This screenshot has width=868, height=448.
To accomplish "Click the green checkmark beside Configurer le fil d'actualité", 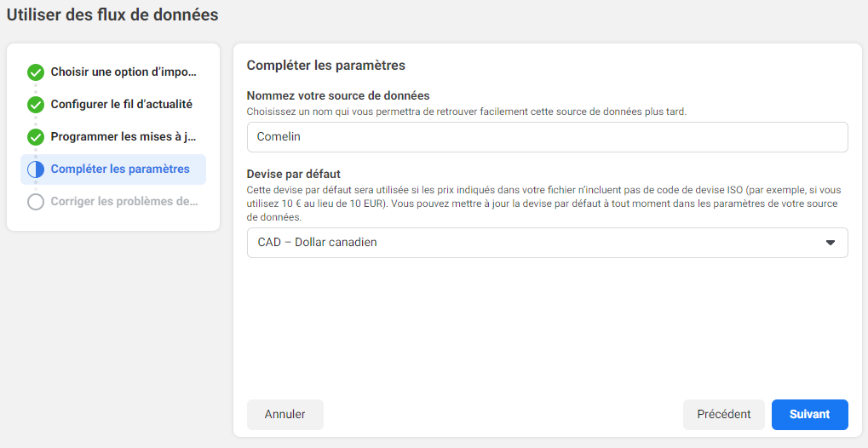I will click(36, 105).
